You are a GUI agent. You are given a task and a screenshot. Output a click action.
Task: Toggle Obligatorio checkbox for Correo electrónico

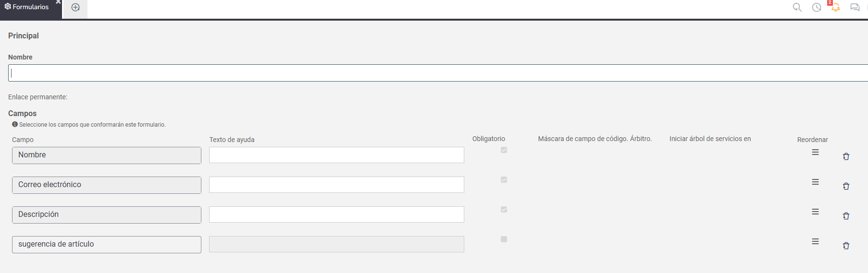[x=504, y=179]
